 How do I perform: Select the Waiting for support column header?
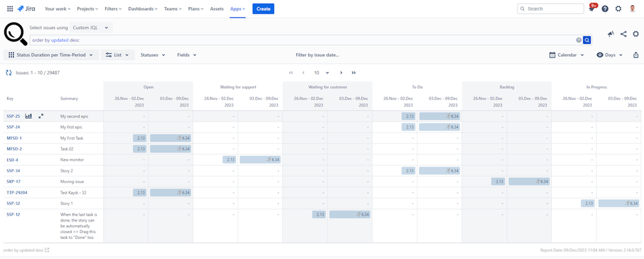(237, 87)
